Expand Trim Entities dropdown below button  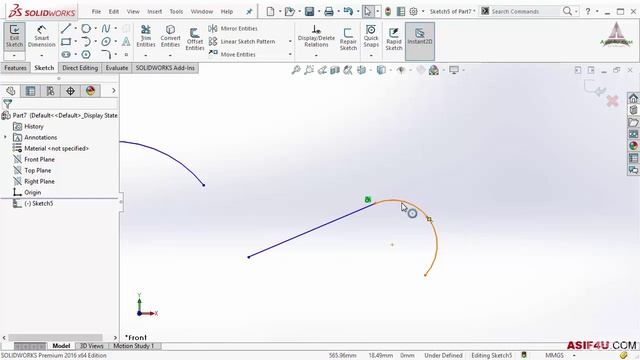tap(146, 56)
